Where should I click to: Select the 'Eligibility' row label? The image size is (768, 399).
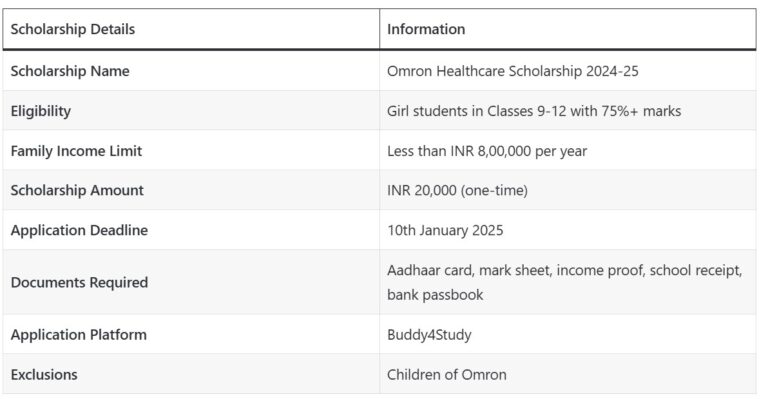[41, 111]
